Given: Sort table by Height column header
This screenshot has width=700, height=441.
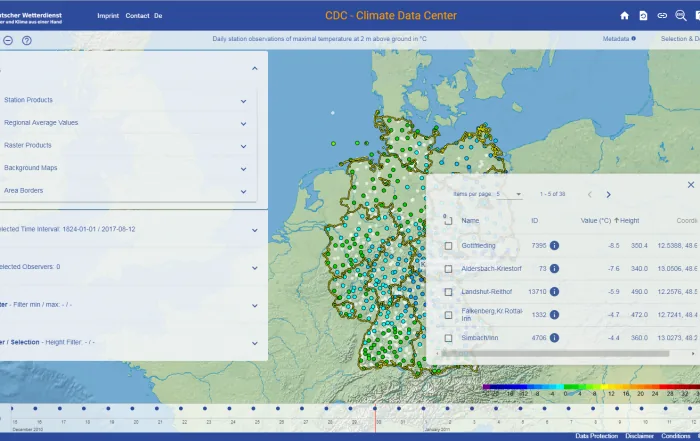Looking at the screenshot, I should click(x=629, y=220).
